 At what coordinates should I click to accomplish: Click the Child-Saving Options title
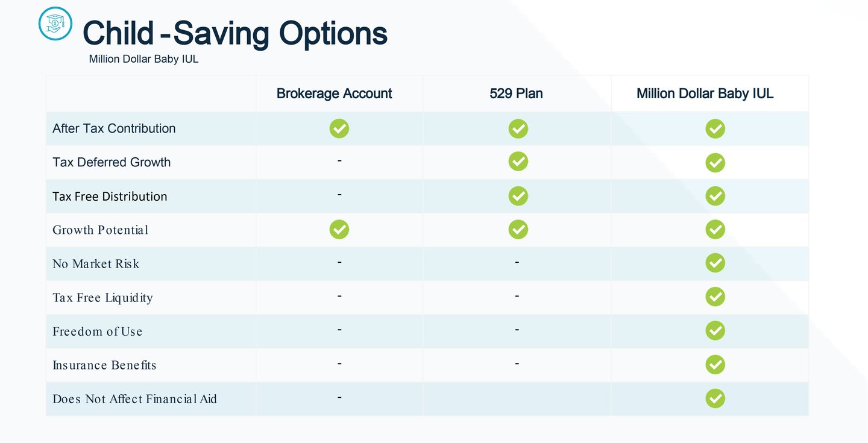234,33
